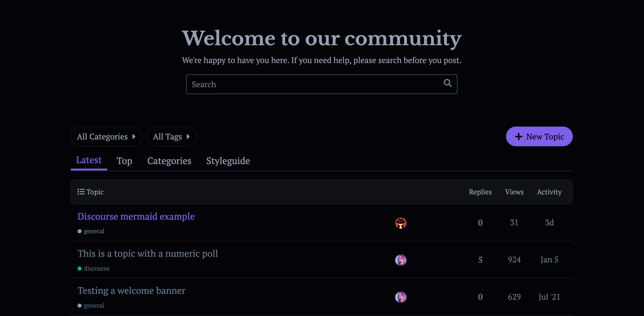Open poster avatar on welcome banner topic
This screenshot has height=316, width=644.
pyautogui.click(x=401, y=297)
